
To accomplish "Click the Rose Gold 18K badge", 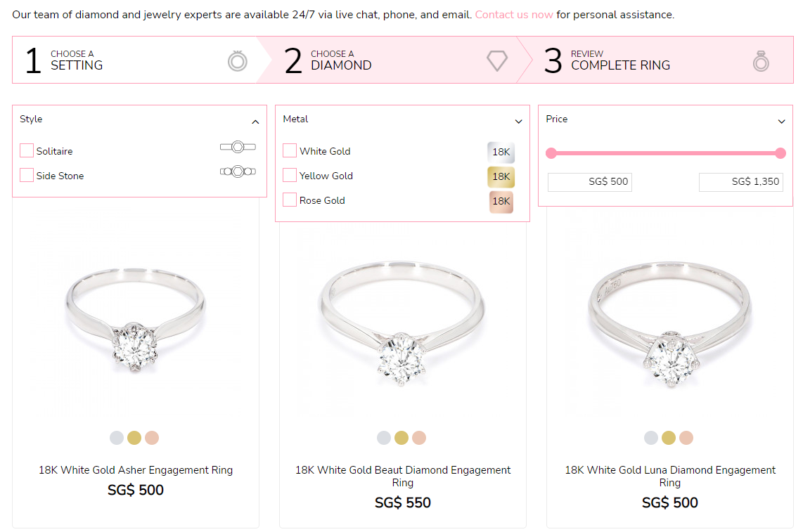I will click(x=501, y=201).
